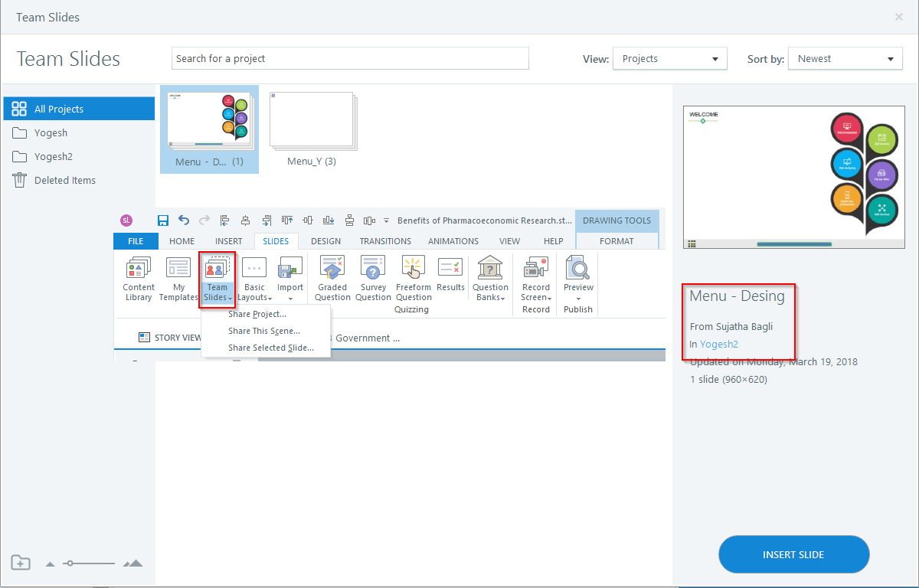This screenshot has height=588, width=919.
Task: Choose Share Selected Slide... from the menu
Action: (x=266, y=348)
